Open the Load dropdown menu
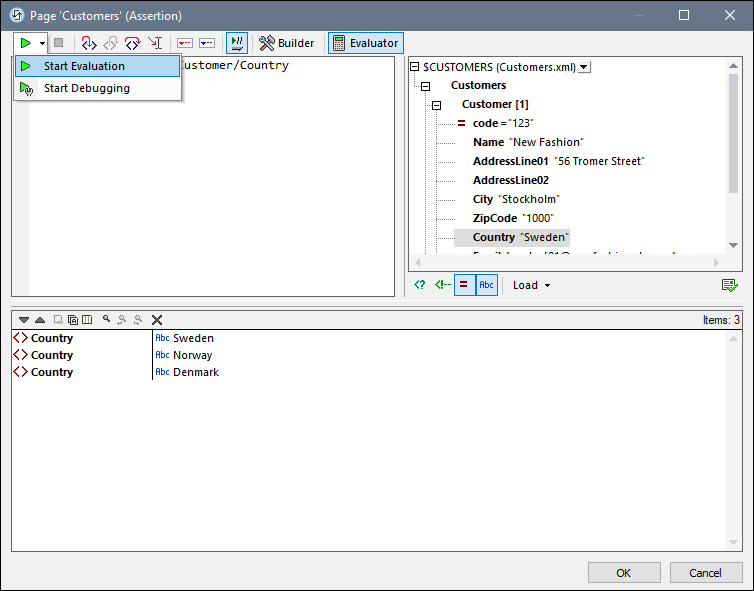Image resolution: width=754 pixels, height=591 pixels. click(531, 285)
